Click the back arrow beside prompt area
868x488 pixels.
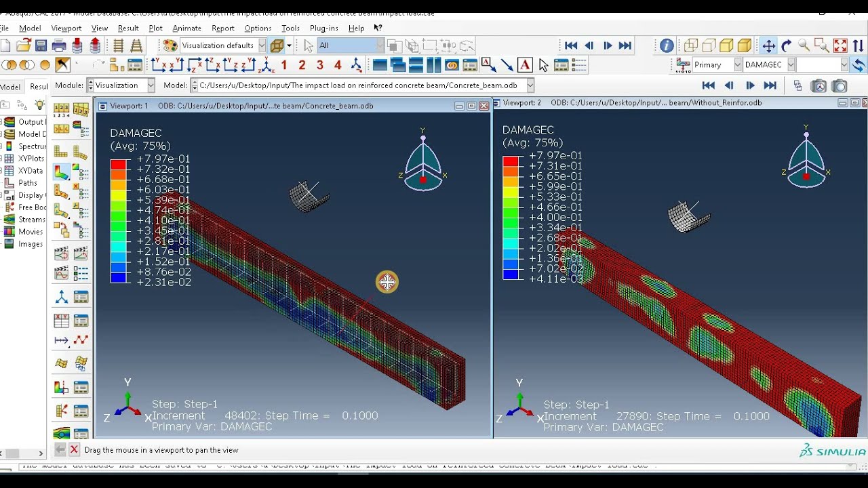click(x=60, y=449)
